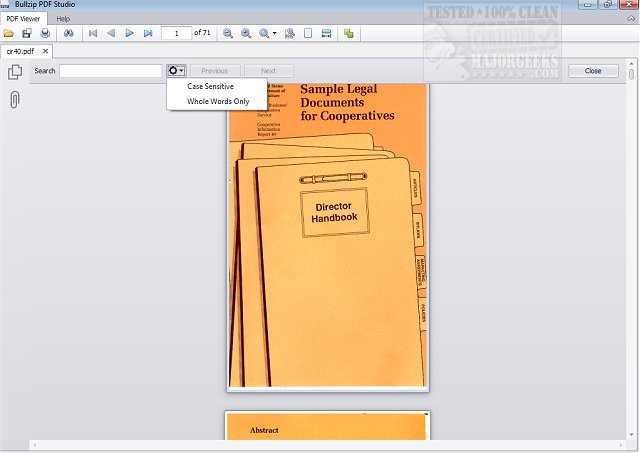Click the actual size zoom icon
The width and height of the screenshot is (640, 453).
(290, 33)
